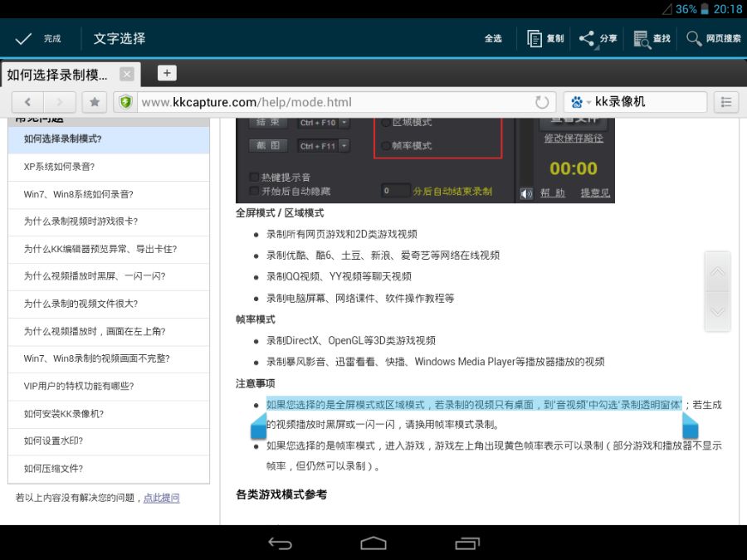Screen dimensions: 747x560
Task: Tap the page scroll-up arrow button
Action: [717, 272]
